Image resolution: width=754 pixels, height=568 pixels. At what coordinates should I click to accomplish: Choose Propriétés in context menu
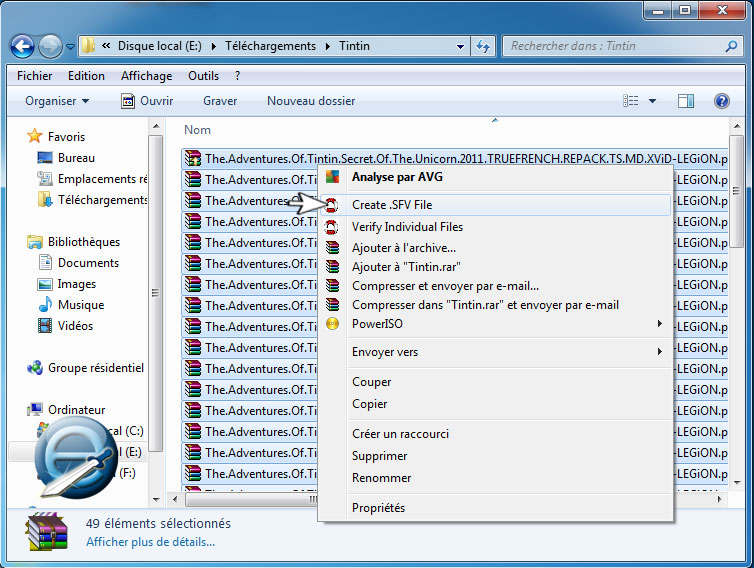[x=495, y=508]
